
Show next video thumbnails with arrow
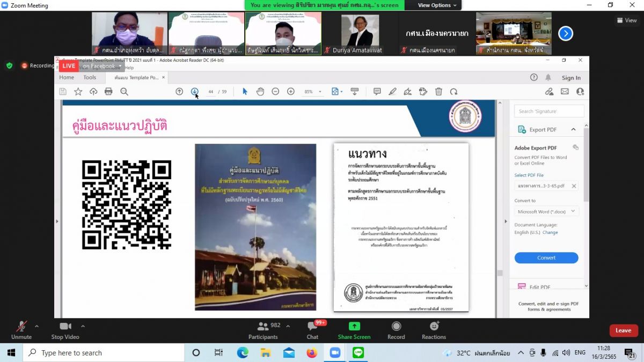point(565,34)
